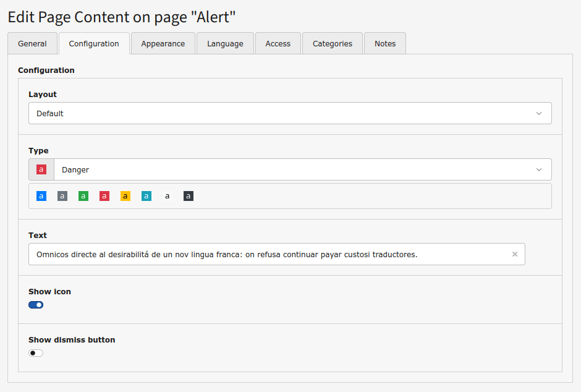581x392 pixels.
Task: Select the dark alert type icon
Action: pos(189,196)
